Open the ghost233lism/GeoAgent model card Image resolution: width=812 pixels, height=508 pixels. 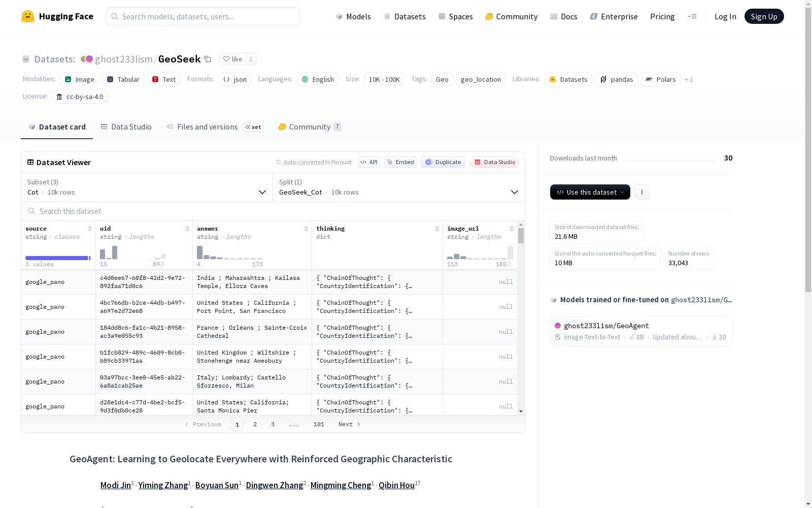click(x=641, y=331)
